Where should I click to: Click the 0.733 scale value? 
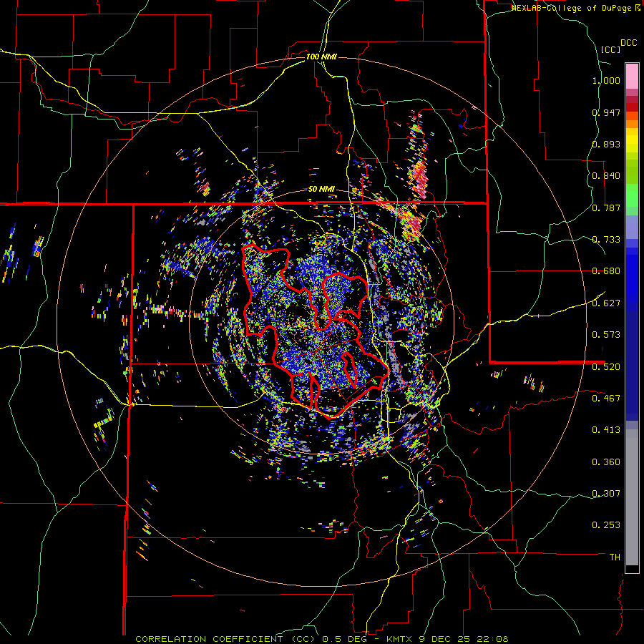click(x=606, y=240)
